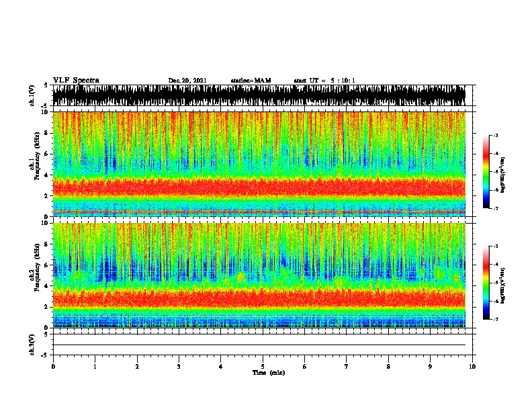The width and height of the screenshot is (532, 411).
Task: Click the ch.1 "Frequency (kHz)" axis label
Action: pyautogui.click(x=37, y=156)
